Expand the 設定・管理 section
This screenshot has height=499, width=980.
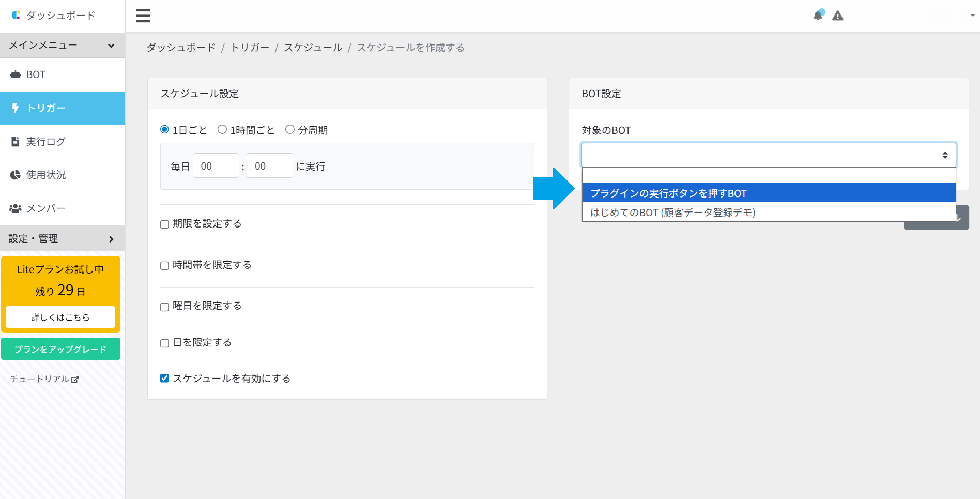63,238
